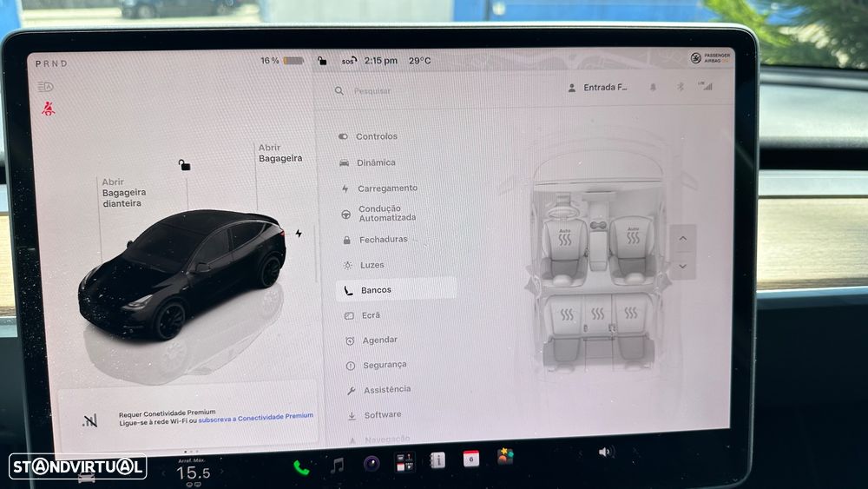
Task: Open the Phone app in the dock
Action: click(x=301, y=468)
